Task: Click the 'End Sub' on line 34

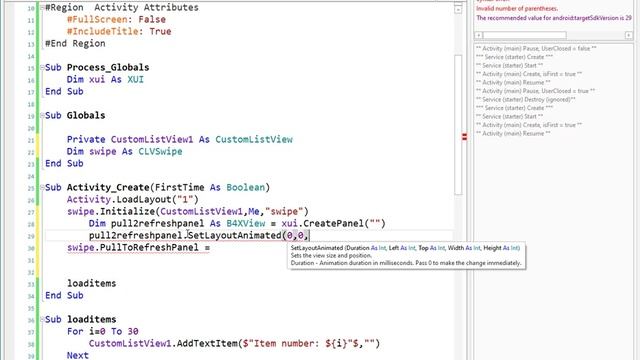Action: pyautogui.click(x=64, y=296)
